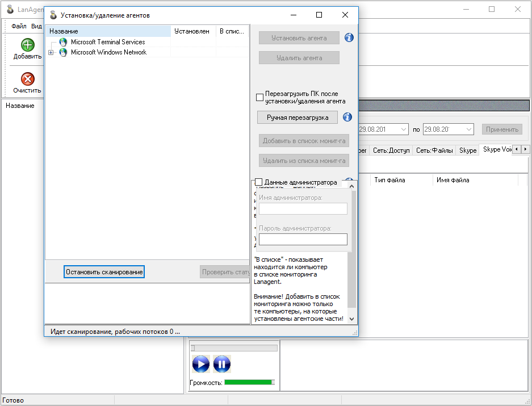The width and height of the screenshot is (532, 406).
Task: Select Microsoft Terminal Services network icon
Action: tap(63, 42)
